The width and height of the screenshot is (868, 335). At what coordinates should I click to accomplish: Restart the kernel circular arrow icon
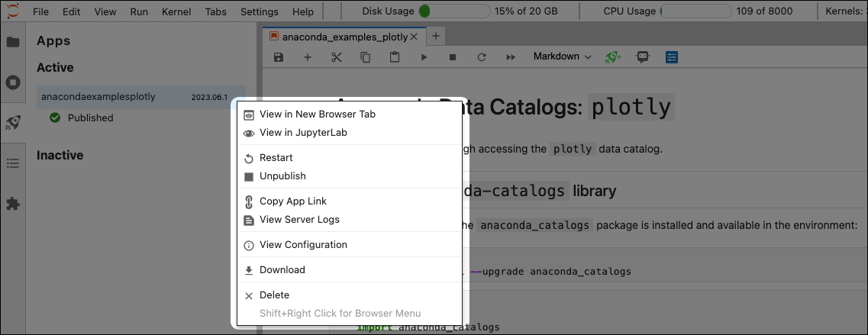click(482, 57)
